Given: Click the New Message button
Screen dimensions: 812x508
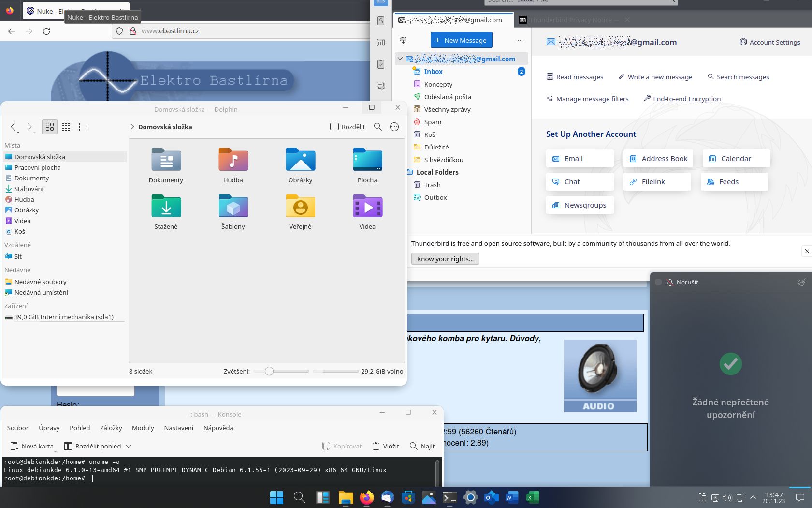Looking at the screenshot, I should tap(461, 40).
